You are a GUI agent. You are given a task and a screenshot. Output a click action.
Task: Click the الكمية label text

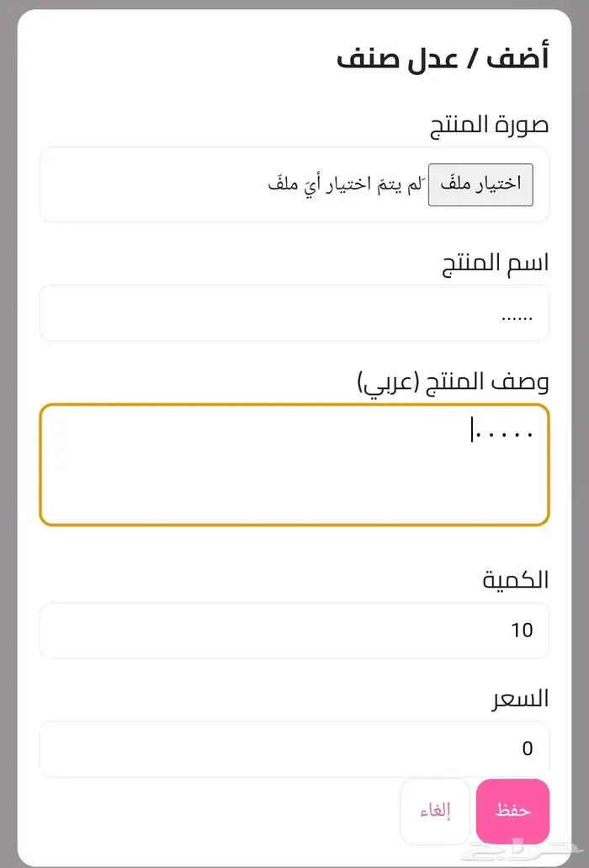pos(515,579)
